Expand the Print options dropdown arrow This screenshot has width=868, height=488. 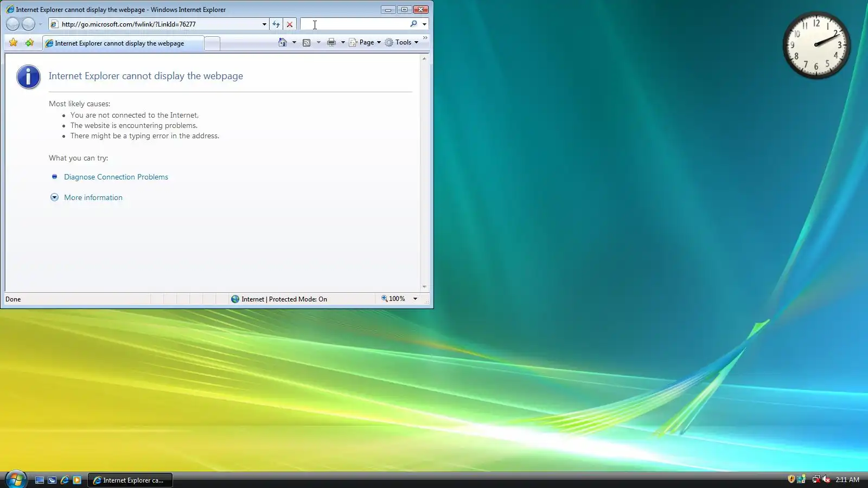click(x=343, y=42)
